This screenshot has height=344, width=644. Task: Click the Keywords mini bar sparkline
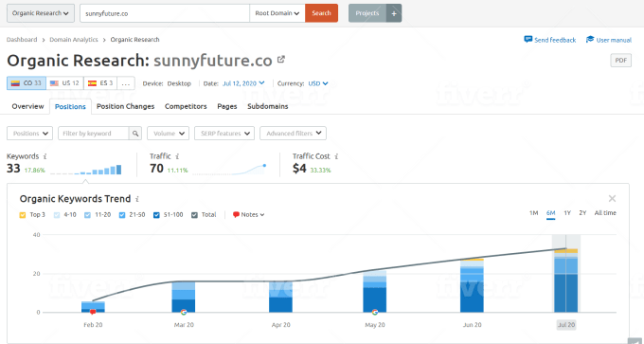[86, 170]
